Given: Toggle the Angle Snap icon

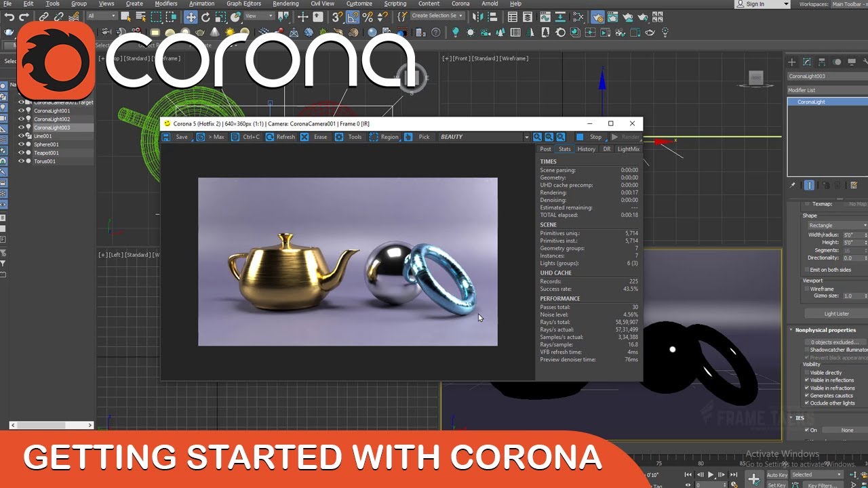Looking at the screenshot, I should [353, 17].
